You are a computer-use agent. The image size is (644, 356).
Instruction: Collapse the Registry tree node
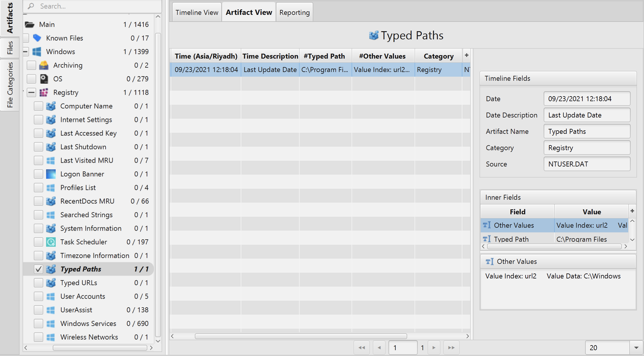click(31, 92)
